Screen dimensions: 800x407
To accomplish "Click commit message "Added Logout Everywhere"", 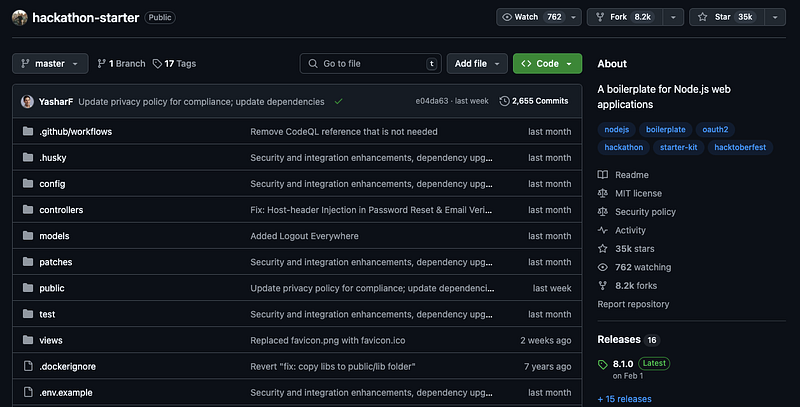I will (304, 236).
